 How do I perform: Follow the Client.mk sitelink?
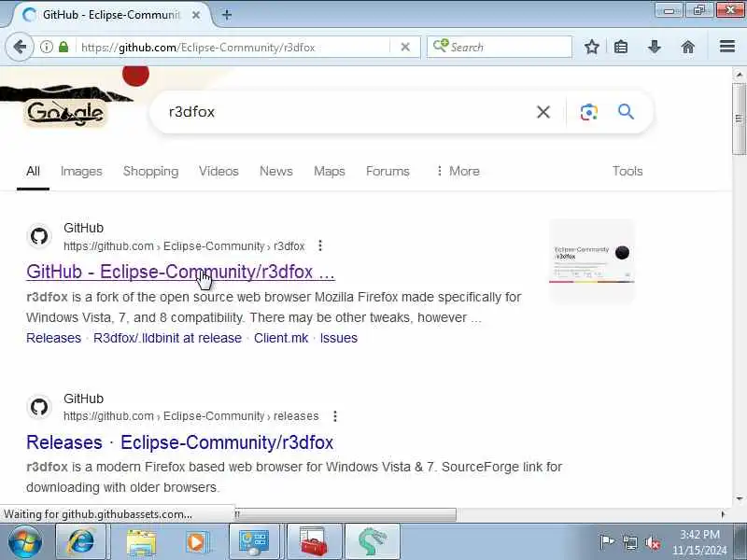[x=281, y=338]
